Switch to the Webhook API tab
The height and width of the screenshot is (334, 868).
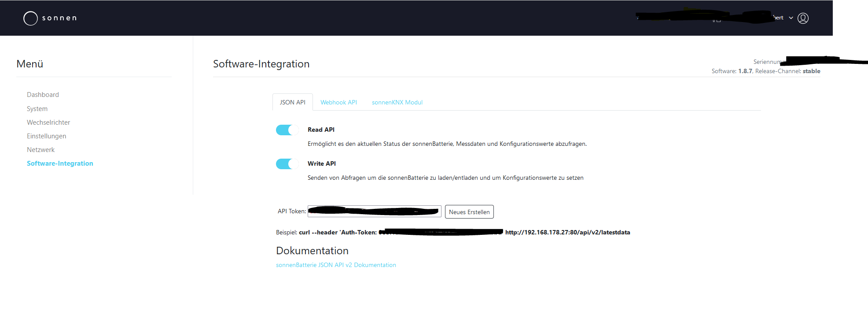click(x=338, y=102)
